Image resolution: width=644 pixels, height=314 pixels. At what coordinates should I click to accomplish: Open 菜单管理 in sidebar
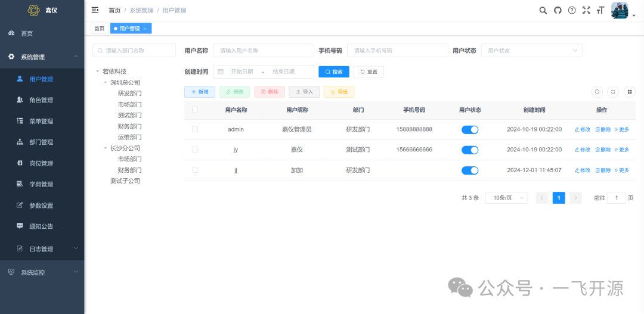click(x=42, y=122)
